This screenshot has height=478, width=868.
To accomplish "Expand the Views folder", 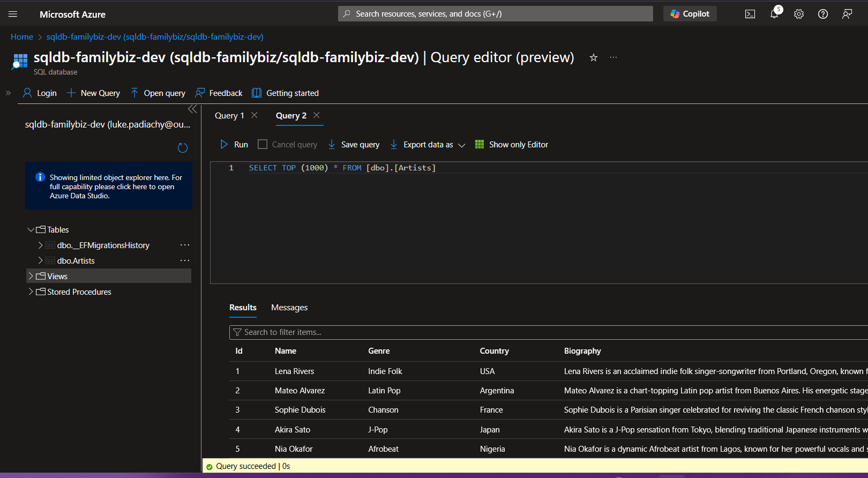I will (31, 276).
